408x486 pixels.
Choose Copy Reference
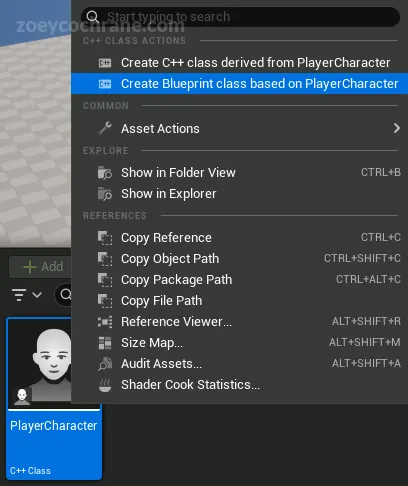[239, 238]
